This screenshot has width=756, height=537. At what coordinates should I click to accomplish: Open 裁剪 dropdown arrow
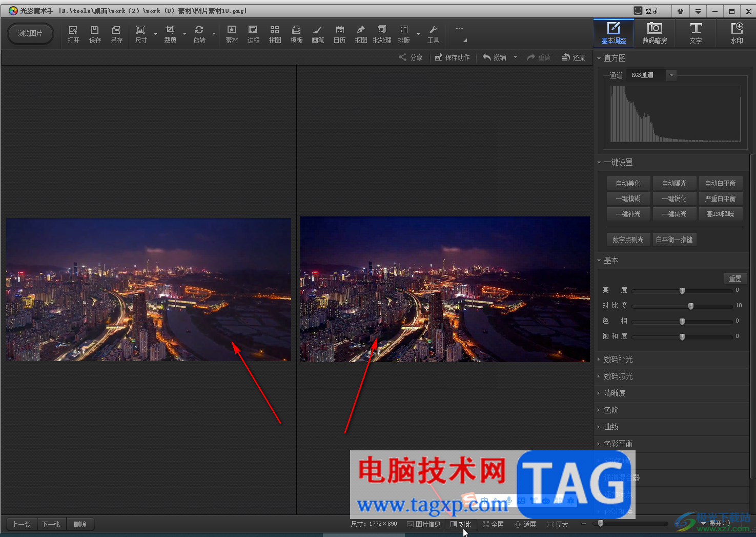click(x=185, y=34)
